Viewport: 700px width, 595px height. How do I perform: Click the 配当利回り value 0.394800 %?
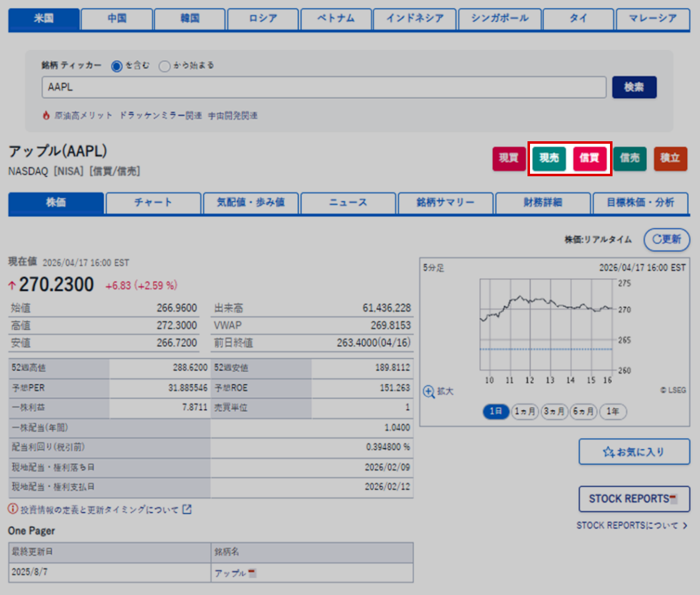pos(388,447)
